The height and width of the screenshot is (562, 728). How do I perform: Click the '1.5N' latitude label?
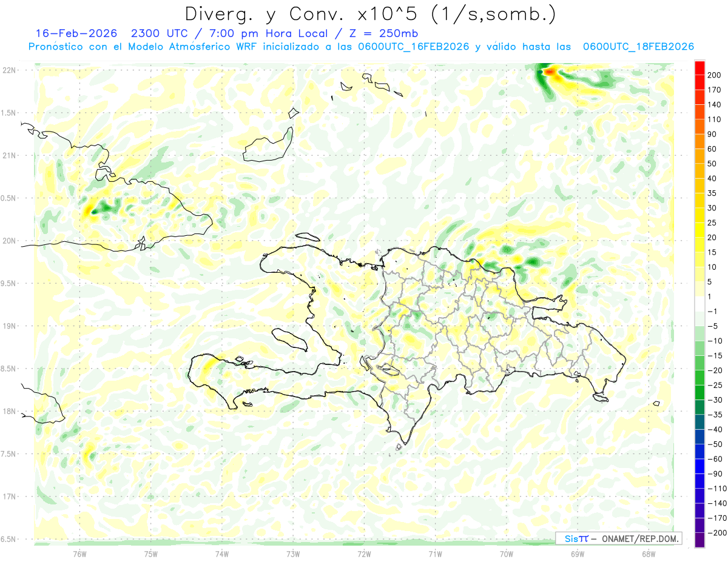click(x=8, y=113)
